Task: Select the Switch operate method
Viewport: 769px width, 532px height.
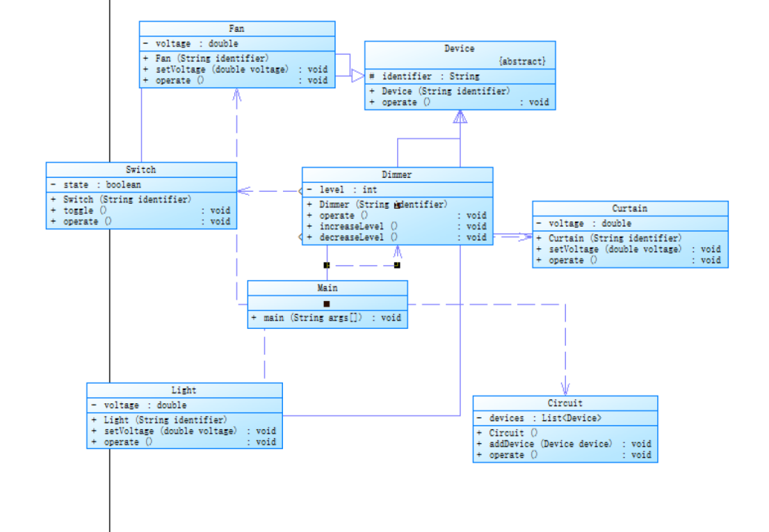Action: click(x=141, y=222)
